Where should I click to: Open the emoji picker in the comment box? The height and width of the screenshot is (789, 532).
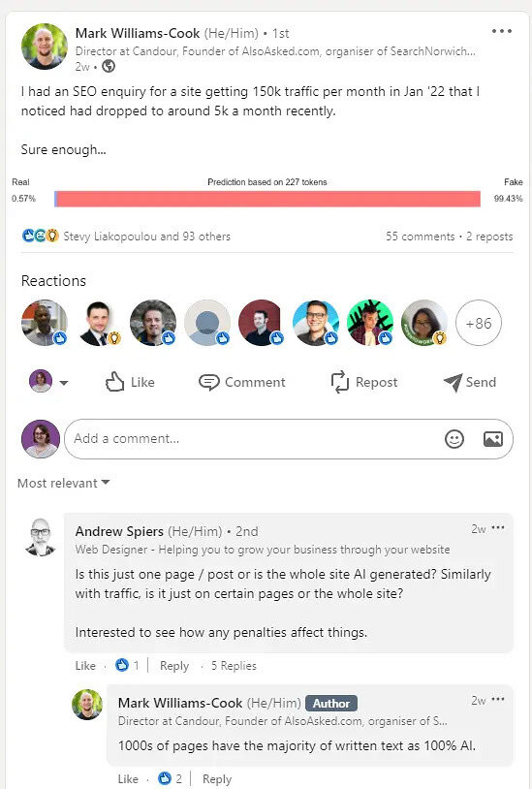tap(454, 439)
